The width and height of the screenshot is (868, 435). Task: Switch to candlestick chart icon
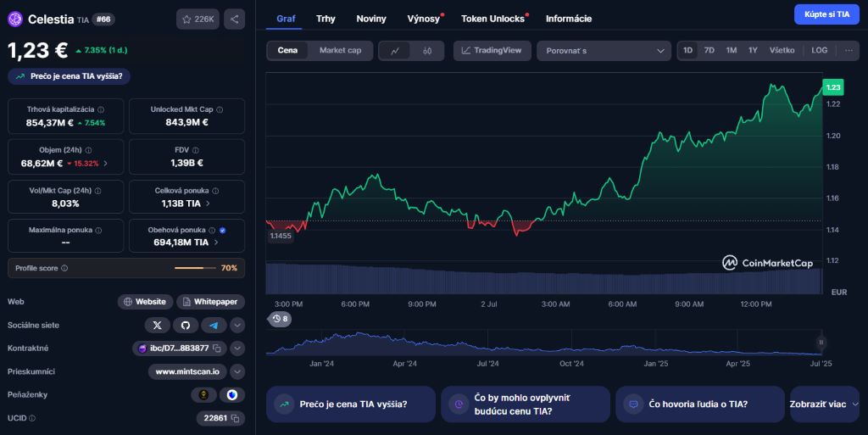(x=427, y=51)
